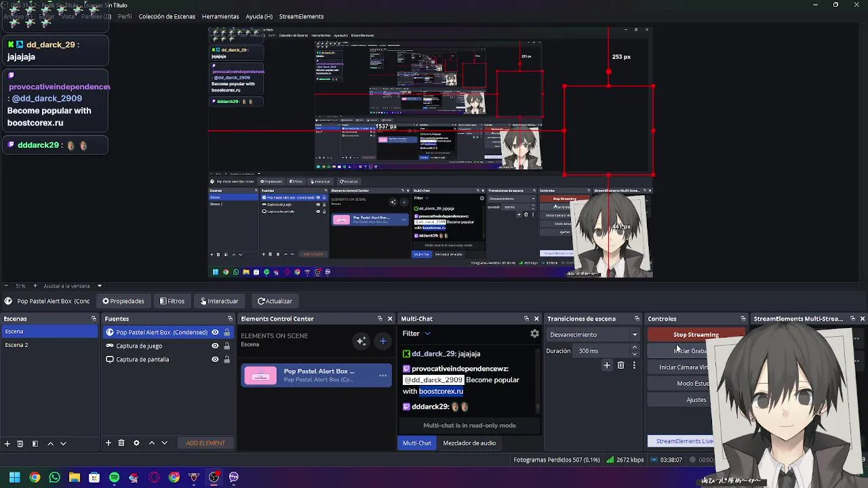This screenshot has height=488, width=868.
Task: Move the selected source down
Action: coord(164,443)
